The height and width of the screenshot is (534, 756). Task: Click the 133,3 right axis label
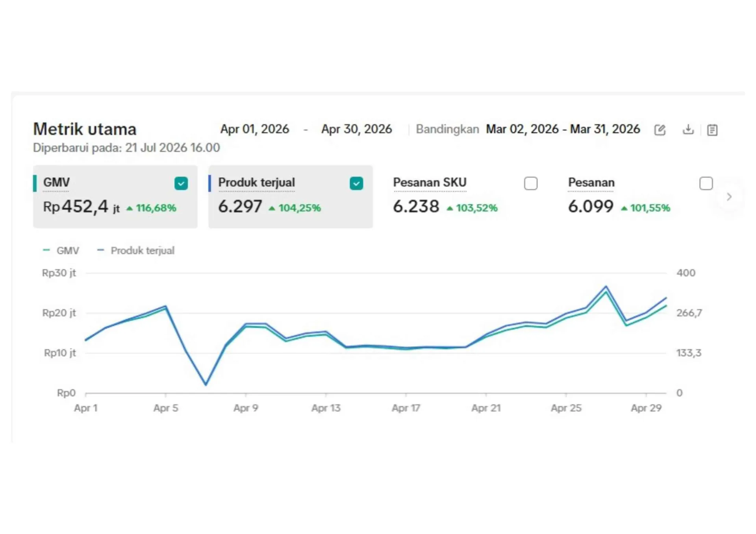tap(689, 353)
